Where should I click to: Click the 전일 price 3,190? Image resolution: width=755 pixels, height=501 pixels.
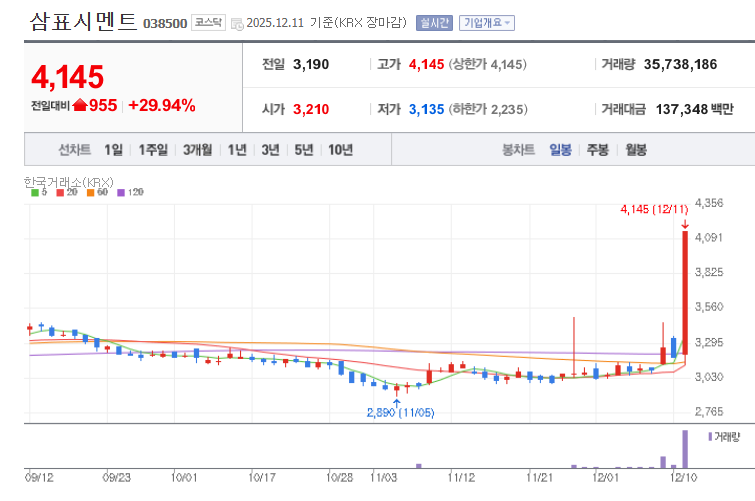tap(311, 64)
